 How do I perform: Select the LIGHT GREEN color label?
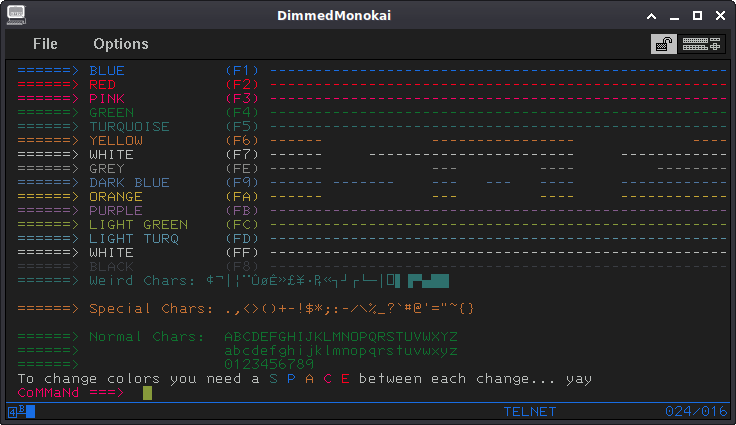(138, 224)
